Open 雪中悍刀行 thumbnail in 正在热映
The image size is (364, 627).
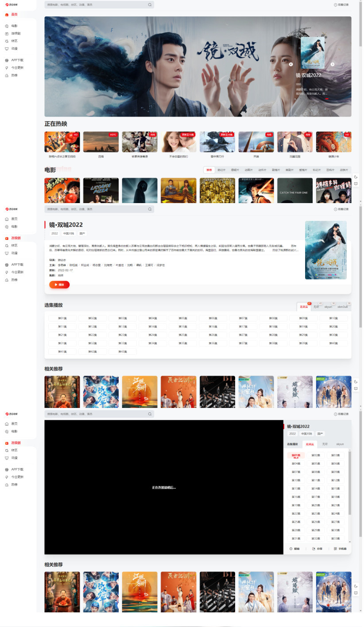217,142
